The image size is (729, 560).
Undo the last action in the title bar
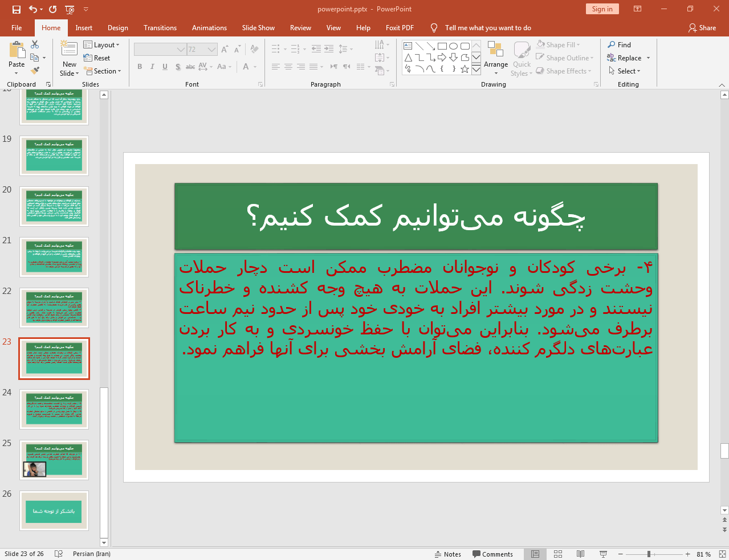pos(33,9)
